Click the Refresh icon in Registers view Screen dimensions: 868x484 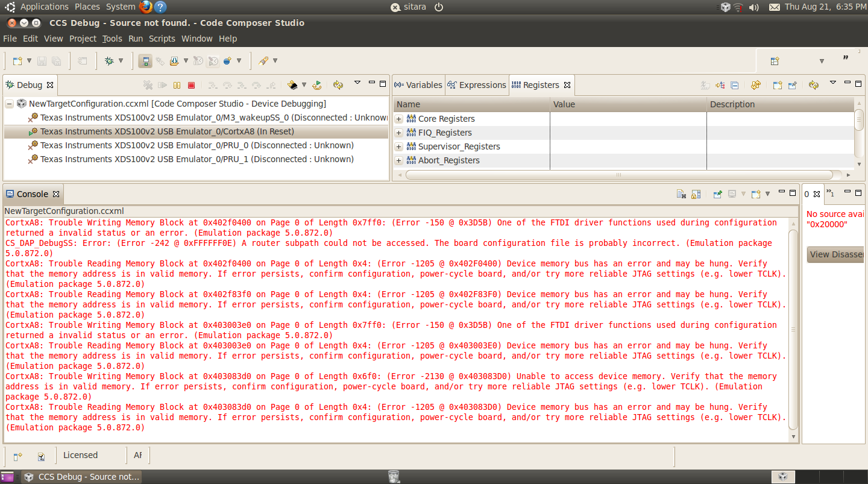[x=814, y=86]
